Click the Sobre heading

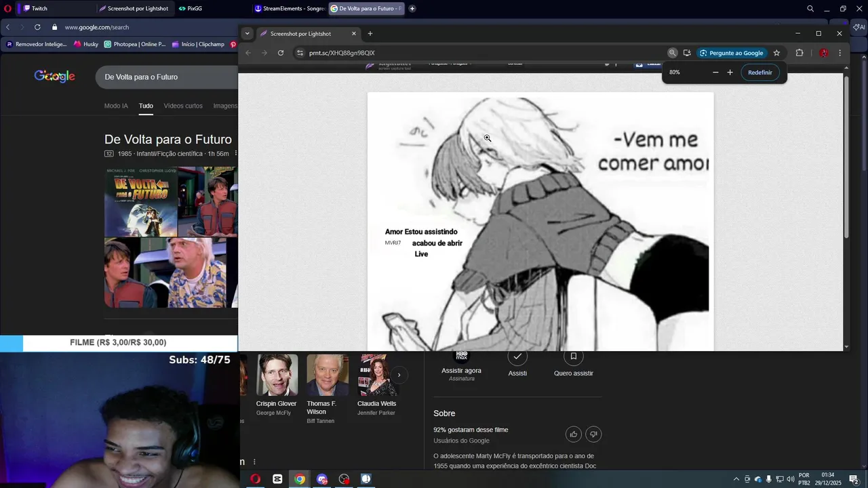pyautogui.click(x=444, y=413)
